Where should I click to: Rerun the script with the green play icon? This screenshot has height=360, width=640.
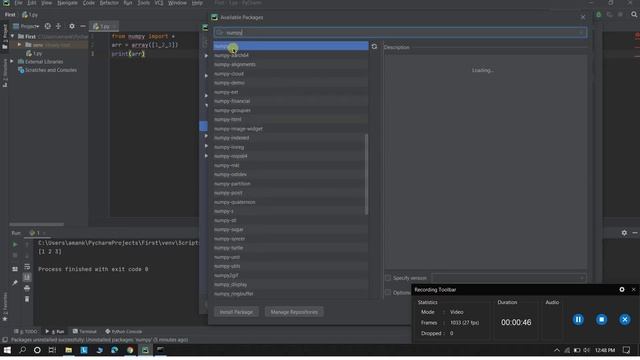(x=15, y=244)
